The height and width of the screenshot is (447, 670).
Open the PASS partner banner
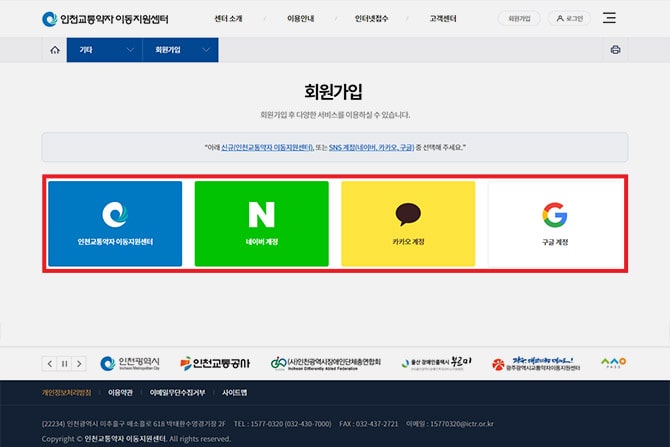click(x=614, y=363)
